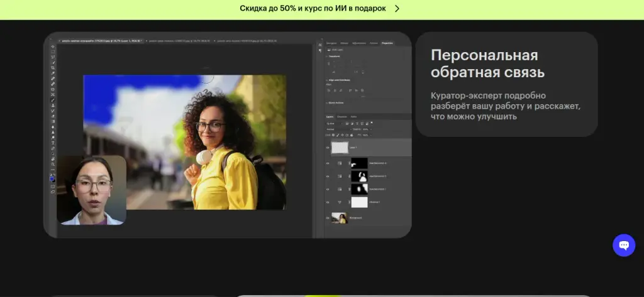Click the active pexels document tab

101,41
